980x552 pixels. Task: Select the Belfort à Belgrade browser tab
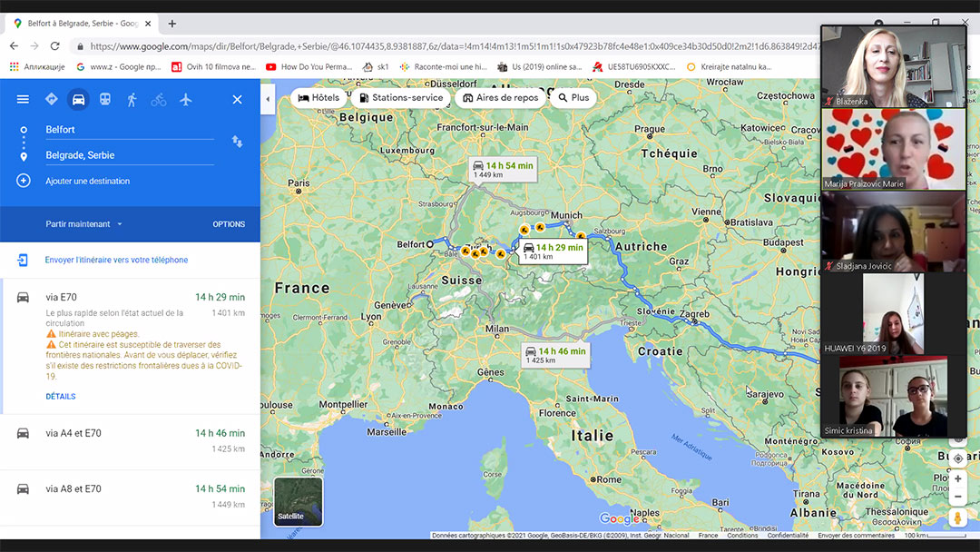click(82, 24)
